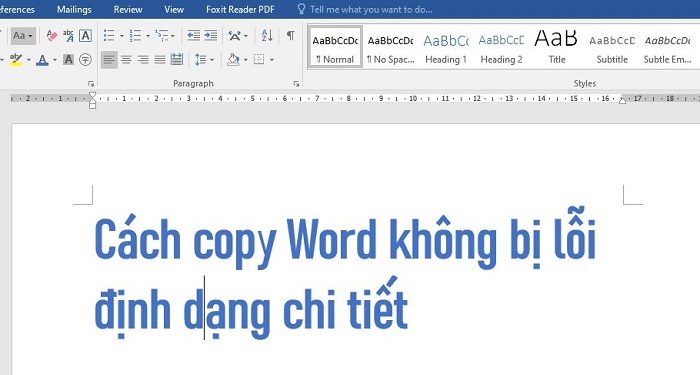Apply the Heading 2 style
Viewport: 700px width, 375px height.
[x=501, y=47]
